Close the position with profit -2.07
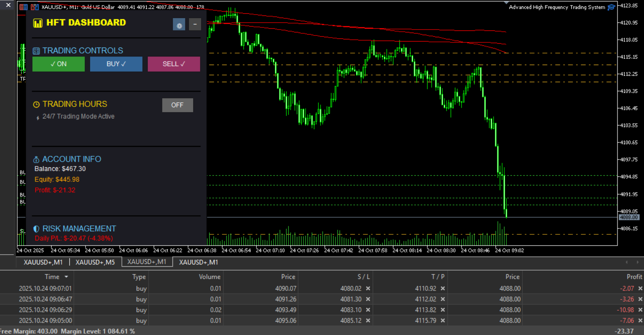 click(x=640, y=289)
